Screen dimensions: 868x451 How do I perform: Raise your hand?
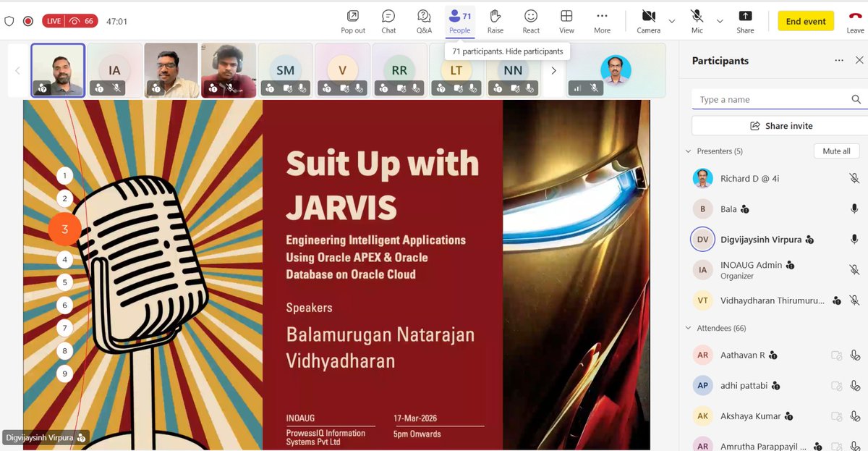pyautogui.click(x=495, y=21)
